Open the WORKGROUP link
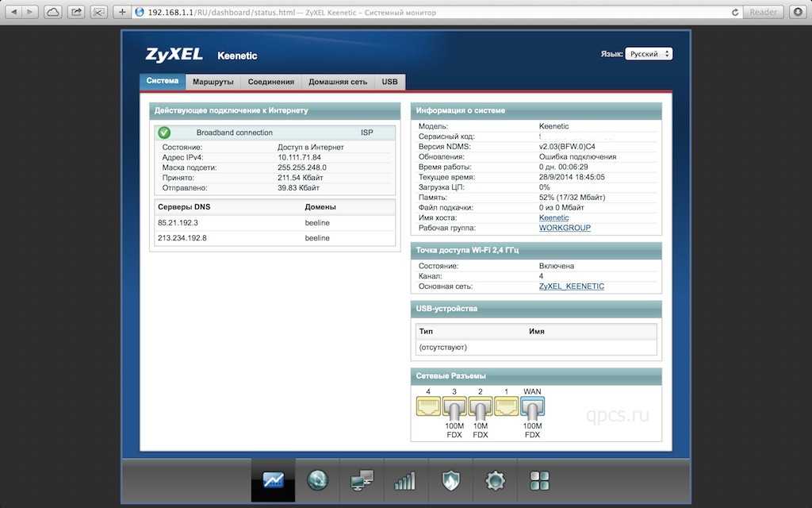 click(565, 228)
